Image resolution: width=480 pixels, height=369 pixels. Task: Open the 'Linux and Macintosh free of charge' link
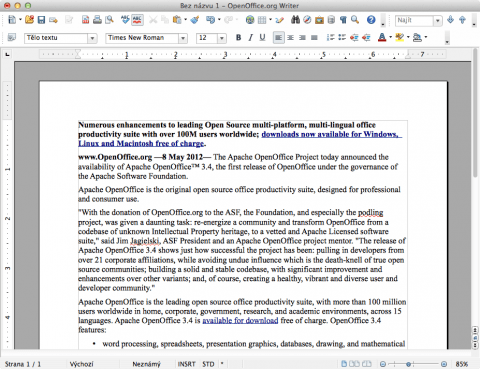[141, 143]
